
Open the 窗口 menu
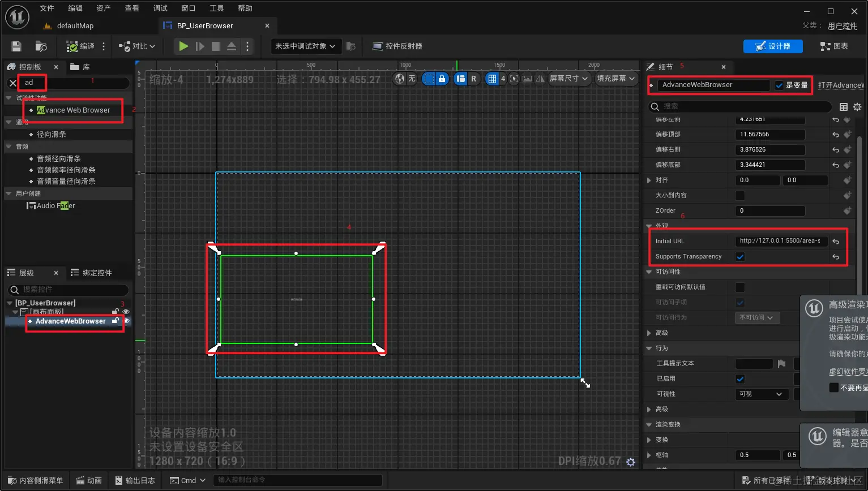(188, 8)
